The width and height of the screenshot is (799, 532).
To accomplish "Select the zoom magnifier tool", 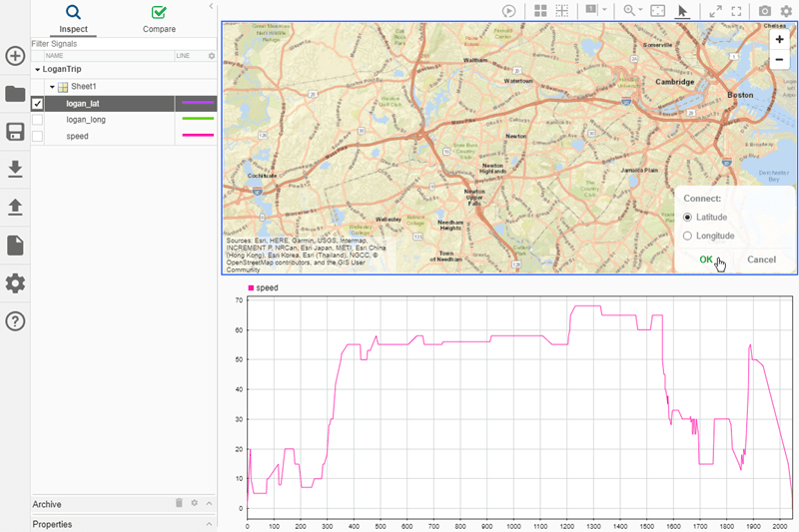I will click(x=629, y=11).
